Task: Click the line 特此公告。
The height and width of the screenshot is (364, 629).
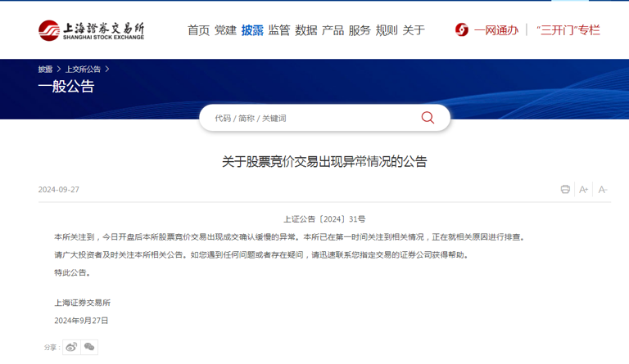Action: click(73, 272)
